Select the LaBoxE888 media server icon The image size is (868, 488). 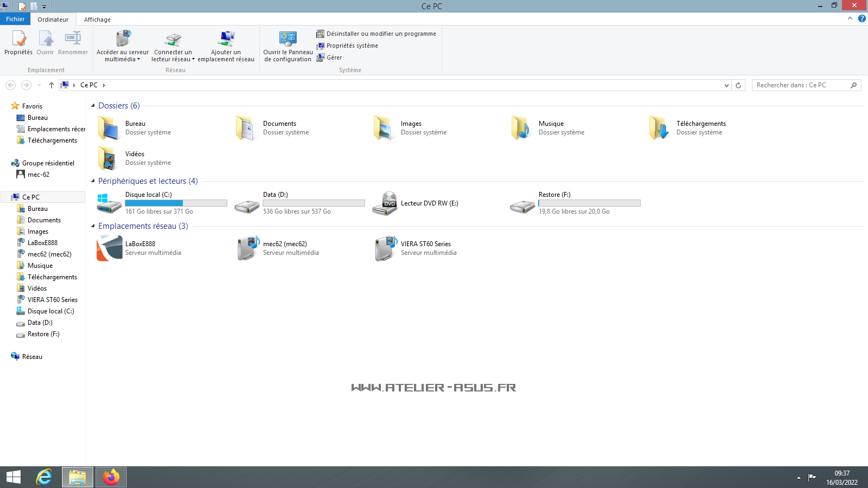click(x=110, y=248)
